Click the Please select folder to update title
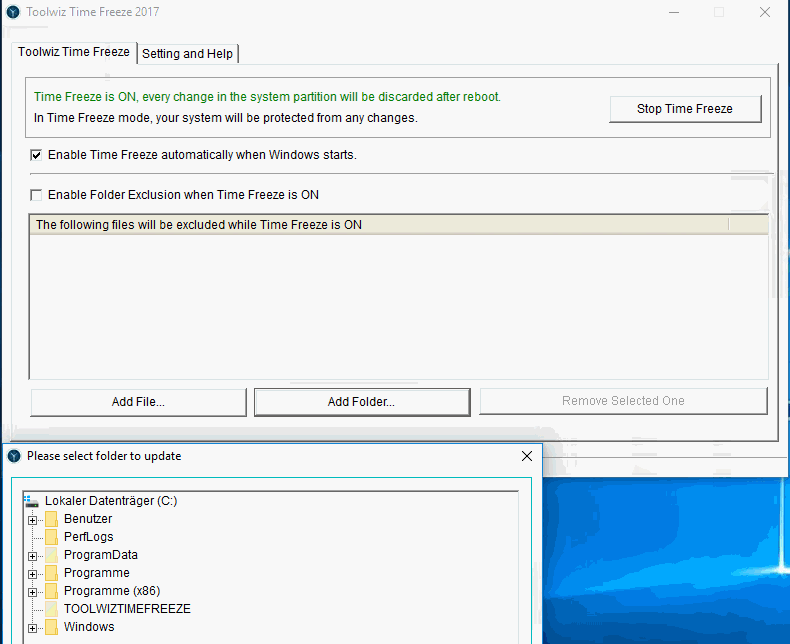 (x=104, y=456)
